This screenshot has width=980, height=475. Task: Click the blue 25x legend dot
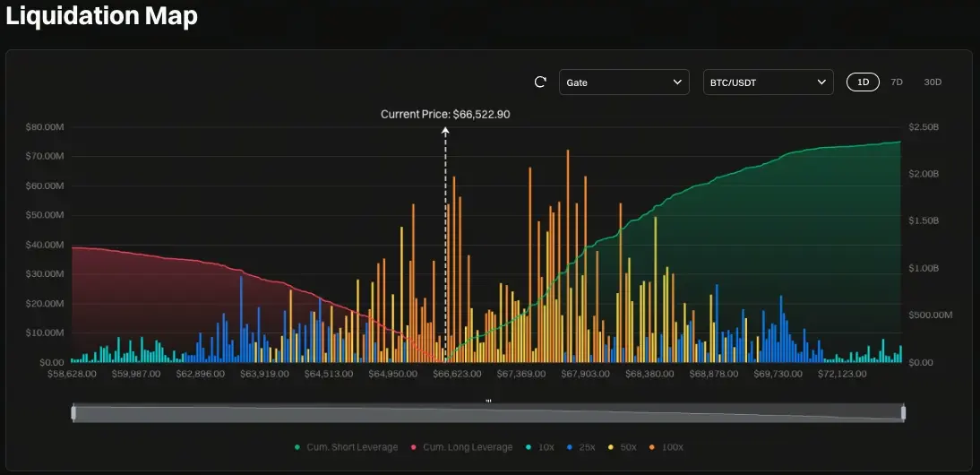coord(569,447)
